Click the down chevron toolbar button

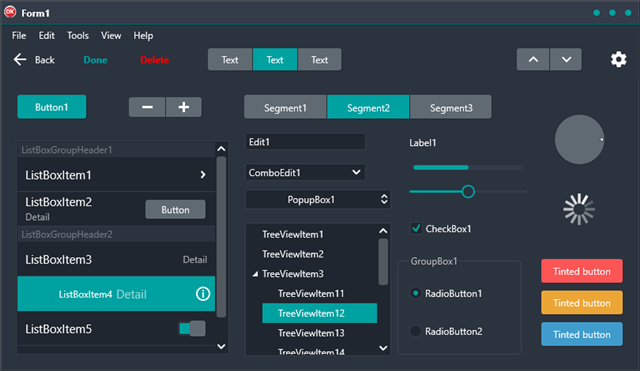click(566, 60)
